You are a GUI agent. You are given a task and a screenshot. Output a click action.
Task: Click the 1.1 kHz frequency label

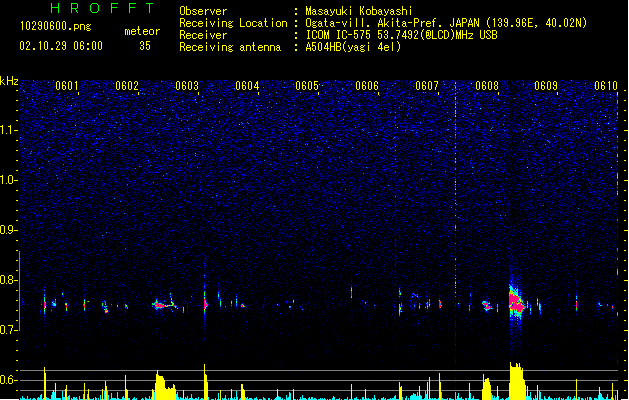click(x=9, y=130)
